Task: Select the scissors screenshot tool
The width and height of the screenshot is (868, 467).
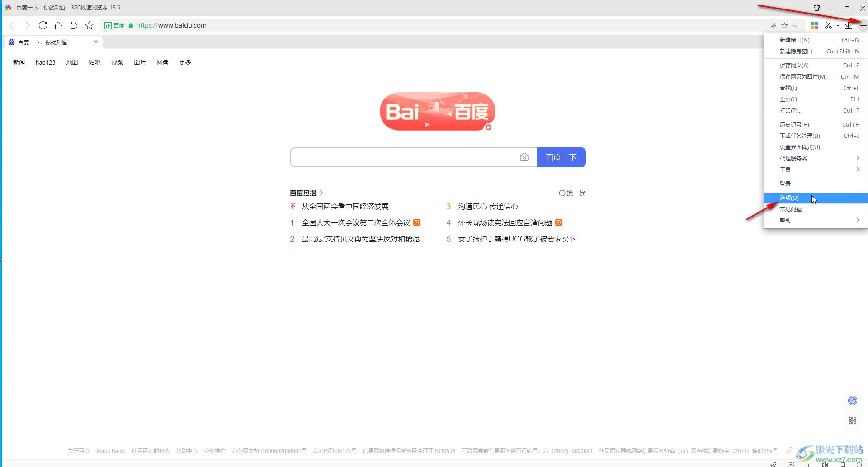Action: click(829, 25)
